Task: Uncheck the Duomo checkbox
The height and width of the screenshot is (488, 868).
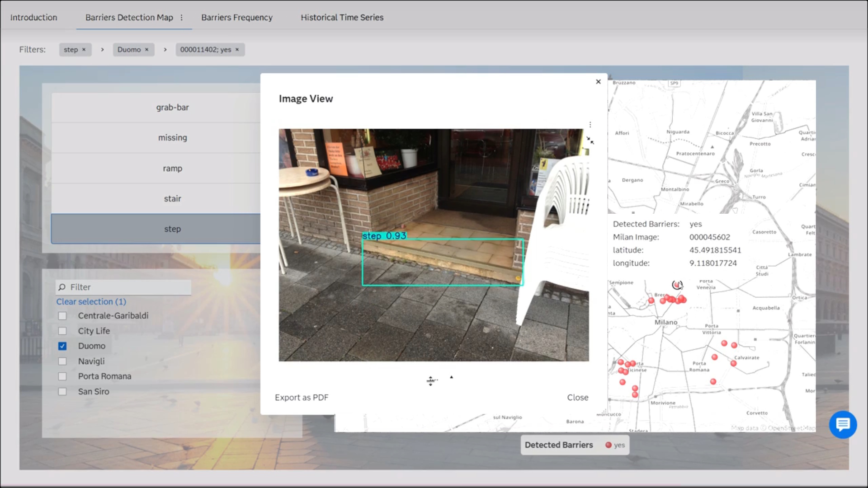Action: point(62,346)
